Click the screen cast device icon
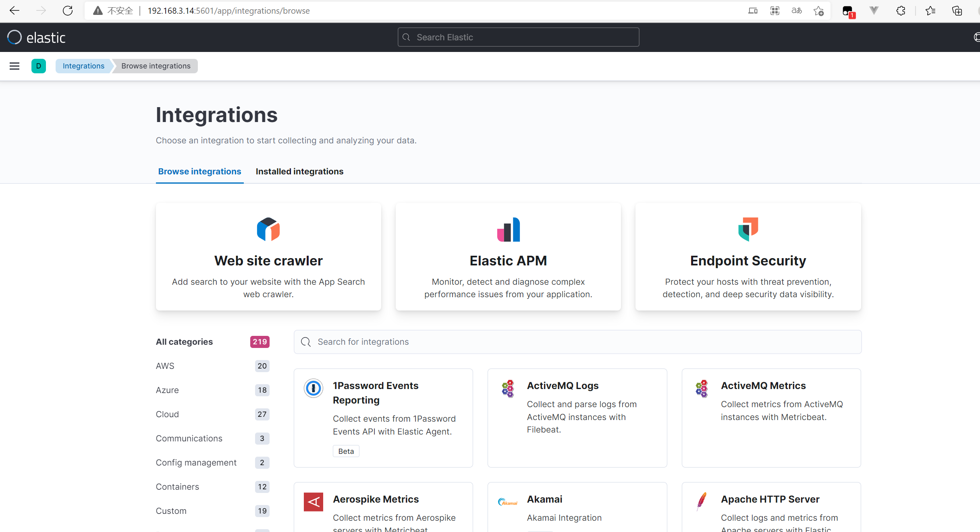Image resolution: width=980 pixels, height=532 pixels. point(753,11)
